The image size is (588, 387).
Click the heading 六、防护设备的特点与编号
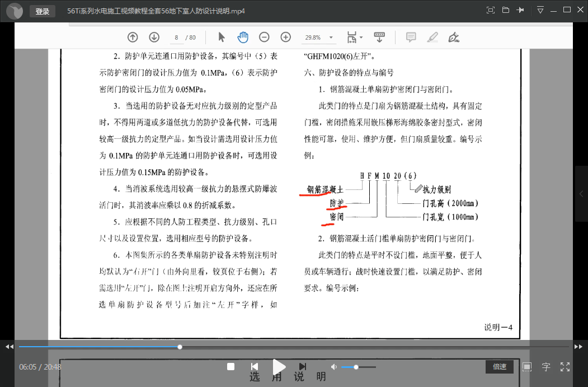[x=349, y=73]
